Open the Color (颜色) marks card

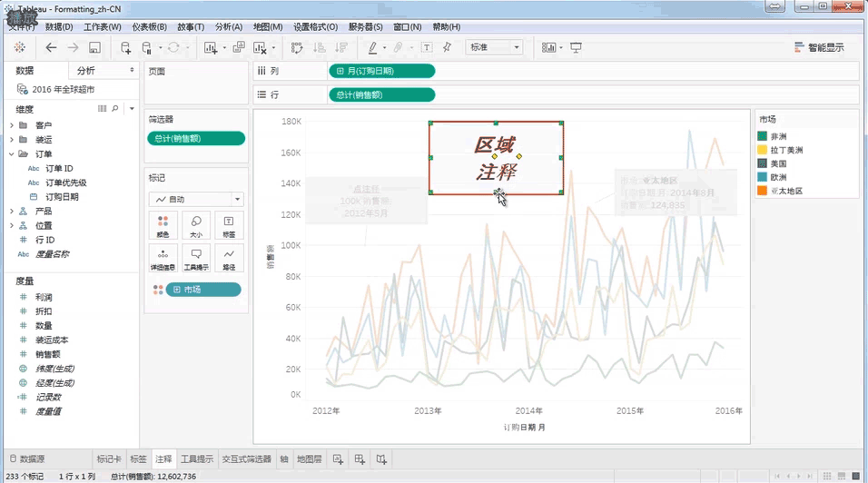click(x=163, y=224)
